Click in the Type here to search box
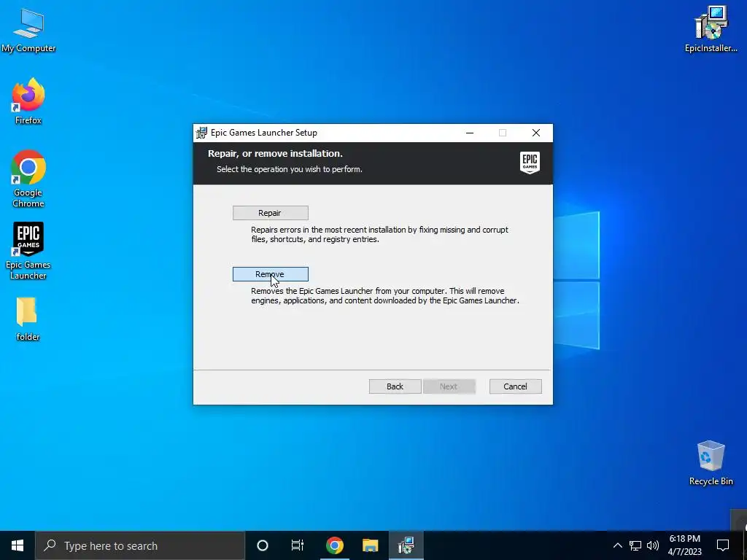 pyautogui.click(x=140, y=545)
